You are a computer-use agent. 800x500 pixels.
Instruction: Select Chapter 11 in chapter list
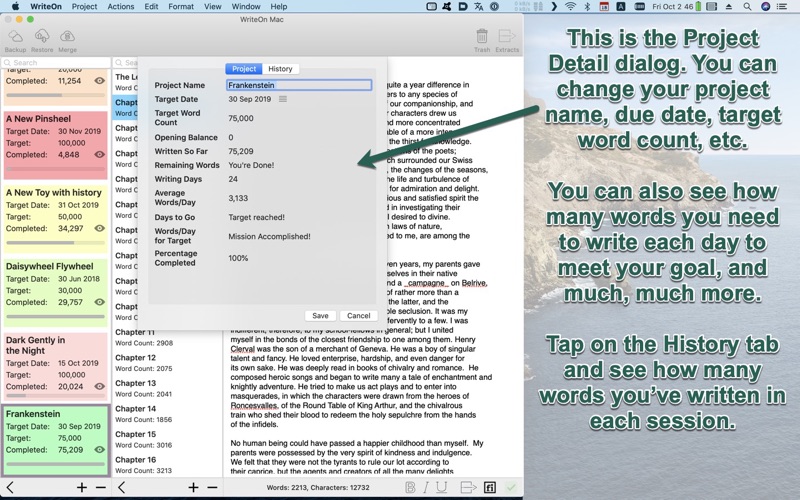coord(167,337)
